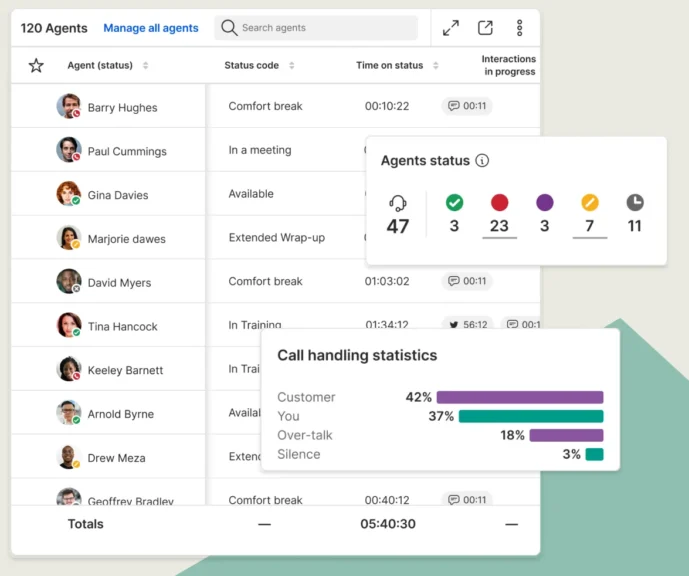
Task: Click David Myers' 00:11 chat interaction badge
Action: (467, 281)
